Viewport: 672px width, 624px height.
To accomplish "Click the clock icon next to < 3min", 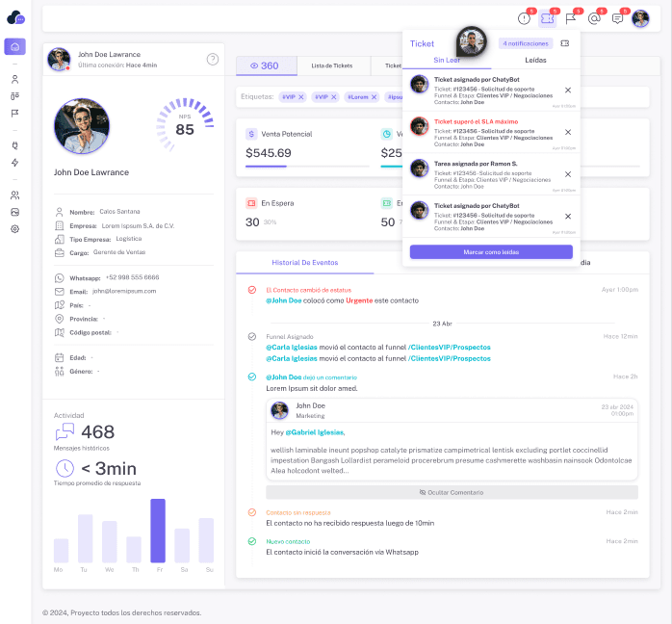I will (x=65, y=468).
